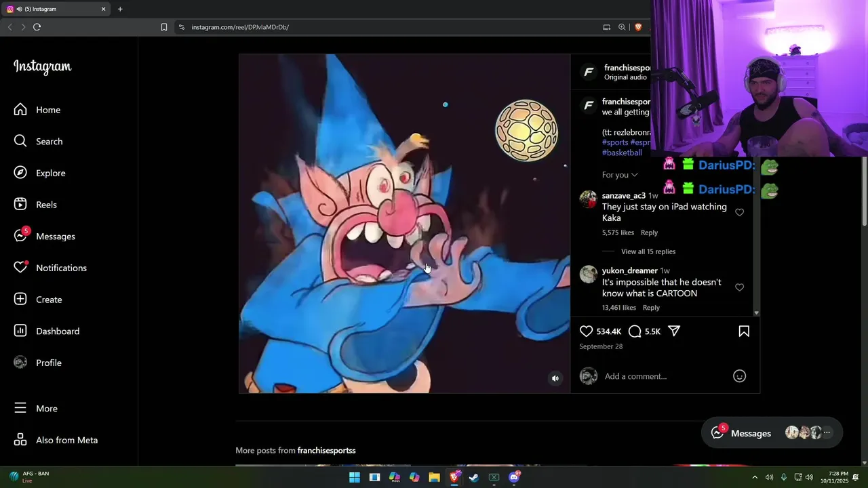Click the #sports hashtag
868x488 pixels.
615,142
